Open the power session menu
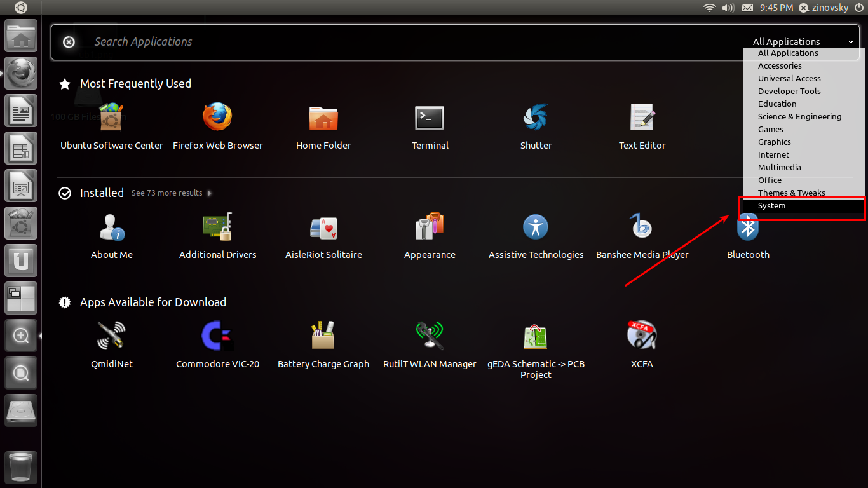868x488 pixels. (x=859, y=8)
